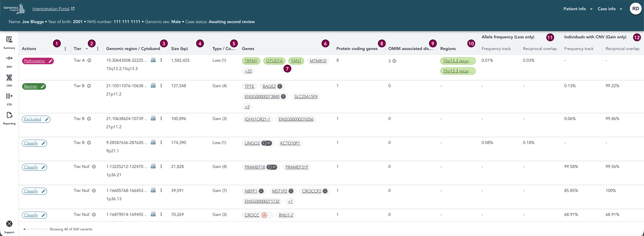644x236 pixels.
Task: Click the CROCC gene warning icon
Action: pos(264,215)
